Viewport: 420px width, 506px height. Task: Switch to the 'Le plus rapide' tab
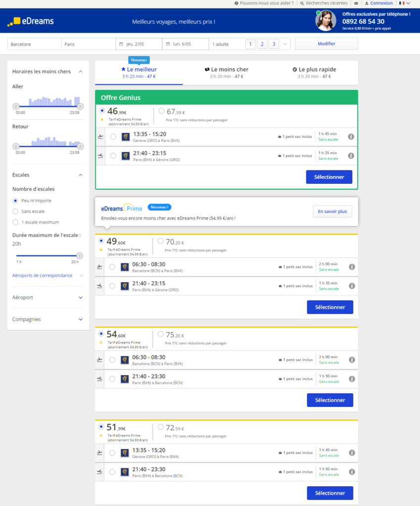click(x=314, y=72)
